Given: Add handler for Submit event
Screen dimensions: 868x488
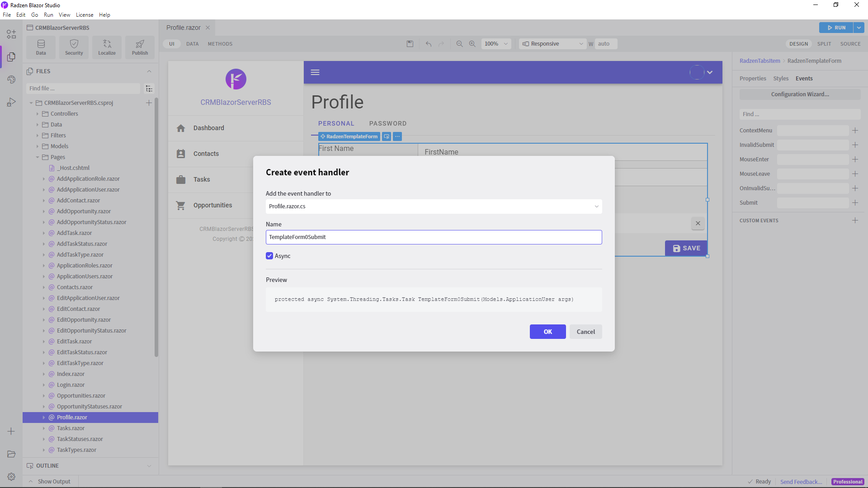Looking at the screenshot, I should (x=855, y=203).
